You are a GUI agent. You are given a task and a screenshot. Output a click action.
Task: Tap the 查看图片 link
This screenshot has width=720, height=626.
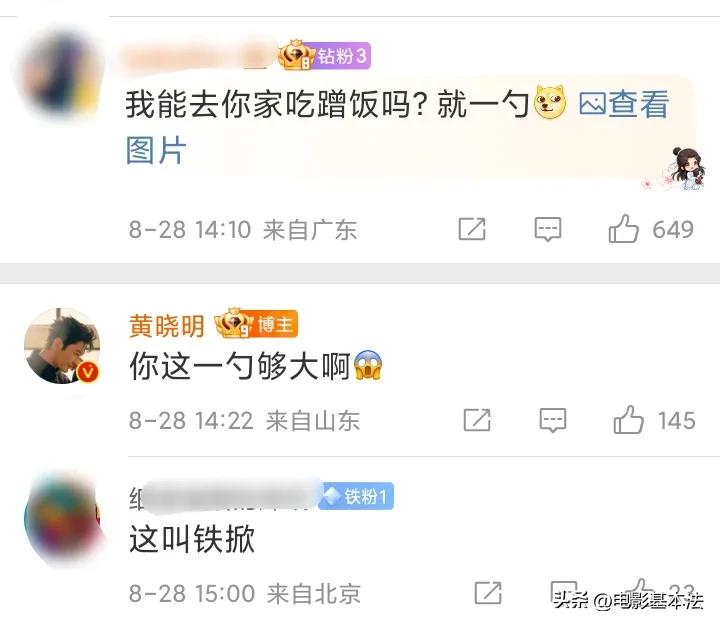pos(396,127)
